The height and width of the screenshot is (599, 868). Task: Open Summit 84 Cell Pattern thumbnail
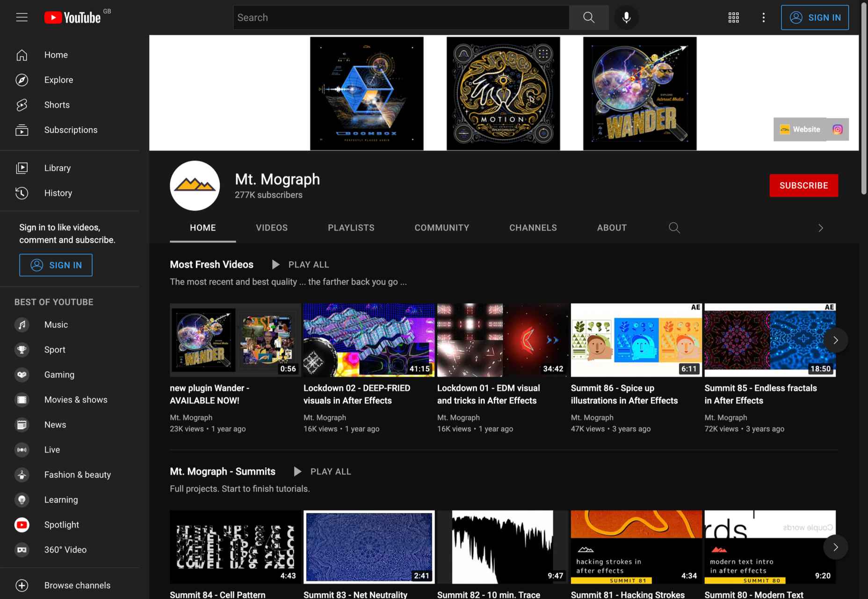[x=235, y=547]
